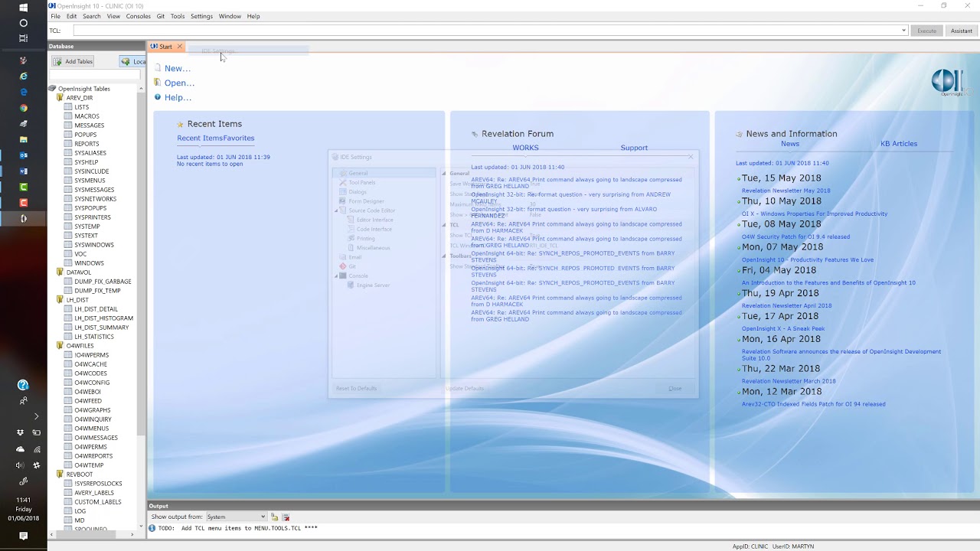The image size is (980, 551).
Task: Click the Help... link
Action: (x=178, y=97)
